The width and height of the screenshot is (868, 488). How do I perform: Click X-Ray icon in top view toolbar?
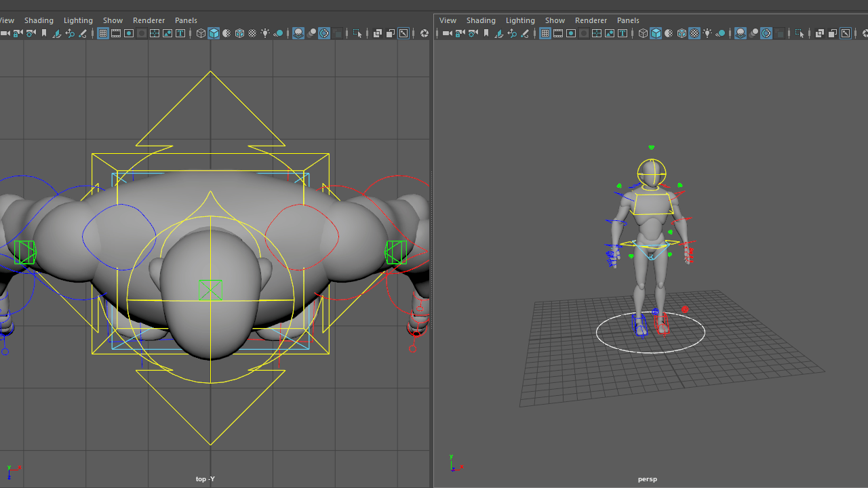[378, 33]
